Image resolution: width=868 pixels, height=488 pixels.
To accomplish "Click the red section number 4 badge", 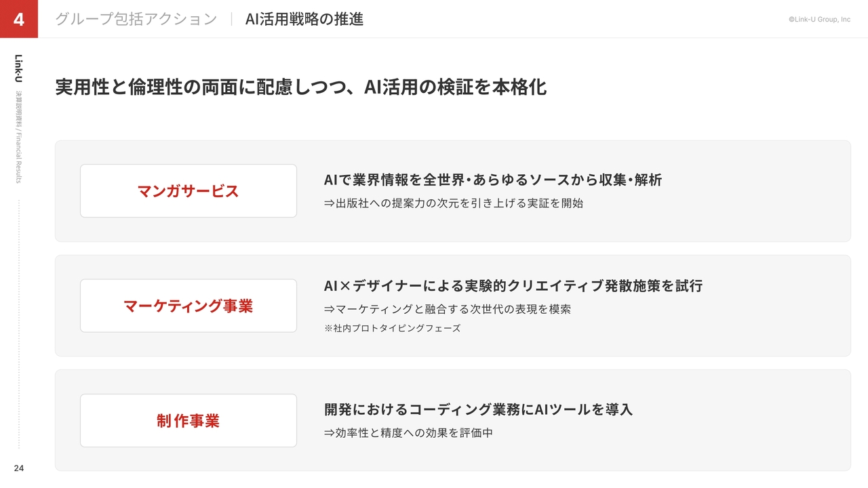I will tap(19, 19).
